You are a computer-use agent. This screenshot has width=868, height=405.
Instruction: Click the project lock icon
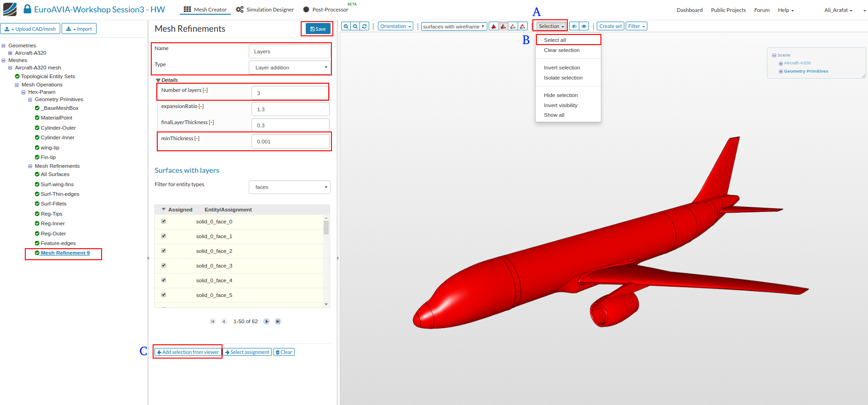(28, 9)
